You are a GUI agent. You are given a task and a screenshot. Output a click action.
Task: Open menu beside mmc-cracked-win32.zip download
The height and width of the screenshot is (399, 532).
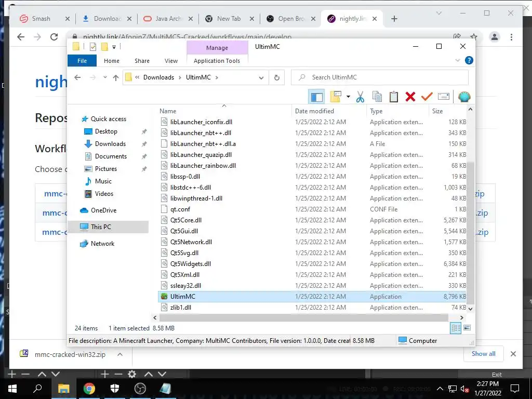pos(120,354)
